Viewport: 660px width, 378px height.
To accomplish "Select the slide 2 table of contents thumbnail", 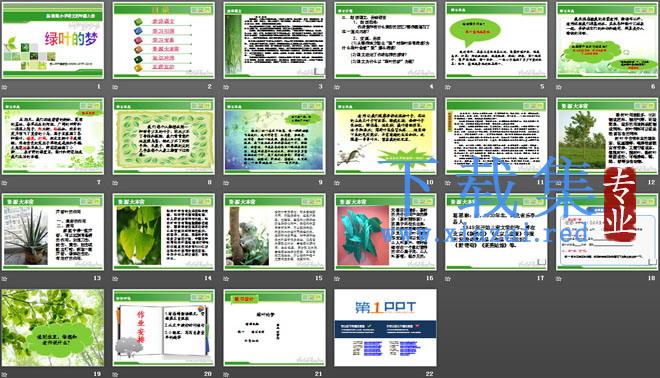I will pos(164,40).
